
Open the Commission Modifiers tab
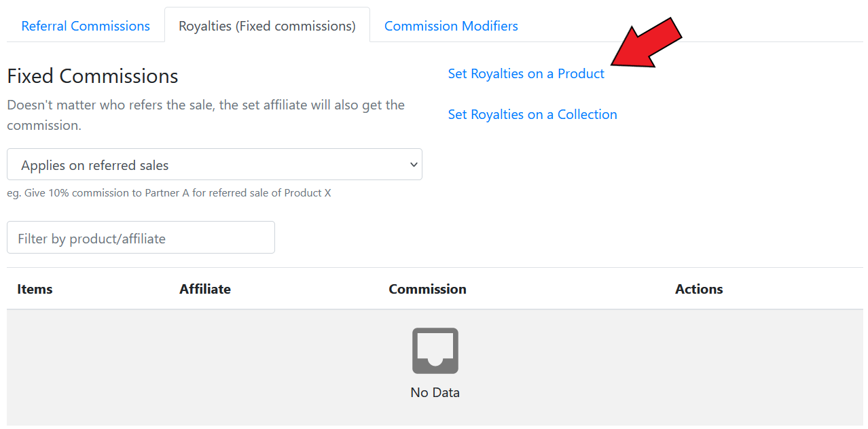pos(451,26)
